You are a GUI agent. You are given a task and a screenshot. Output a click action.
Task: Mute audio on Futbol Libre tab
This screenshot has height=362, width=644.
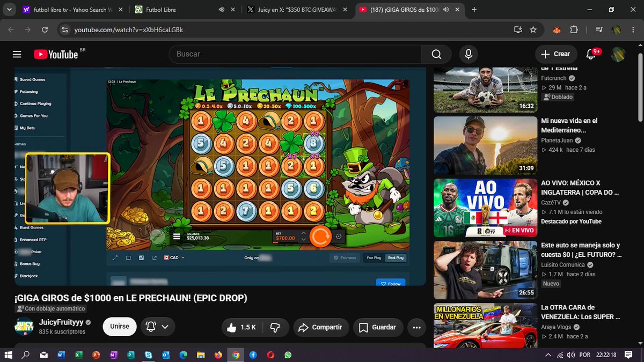point(222,10)
